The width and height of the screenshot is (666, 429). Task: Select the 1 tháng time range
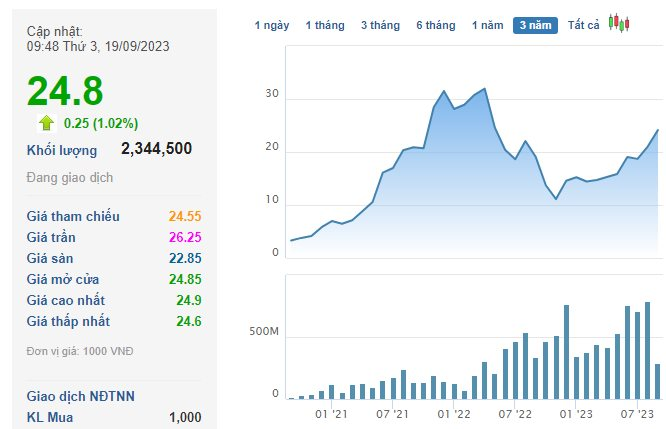pos(324,25)
